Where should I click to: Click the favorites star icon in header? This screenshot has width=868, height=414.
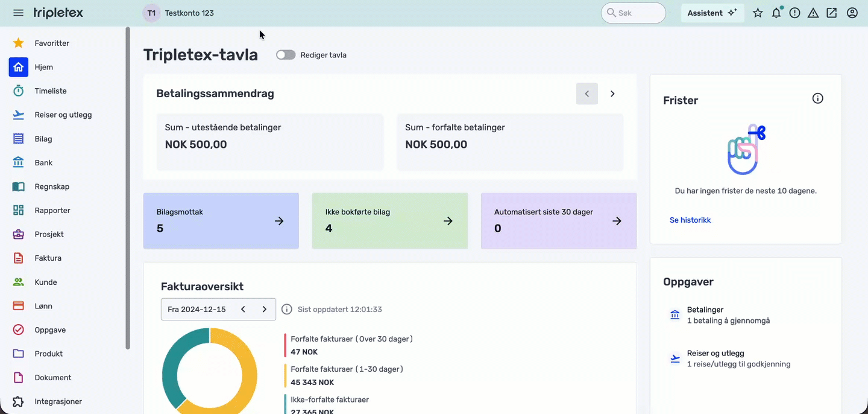(758, 13)
